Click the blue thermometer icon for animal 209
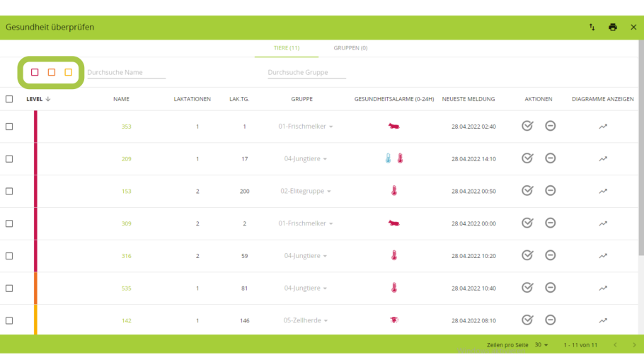The height and width of the screenshot is (362, 644). click(389, 158)
